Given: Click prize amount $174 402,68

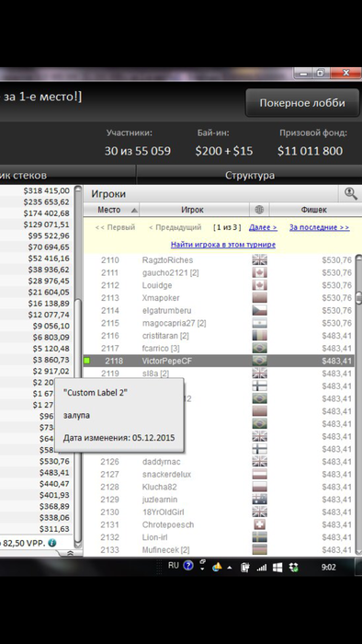Looking at the screenshot, I should 46,213.
